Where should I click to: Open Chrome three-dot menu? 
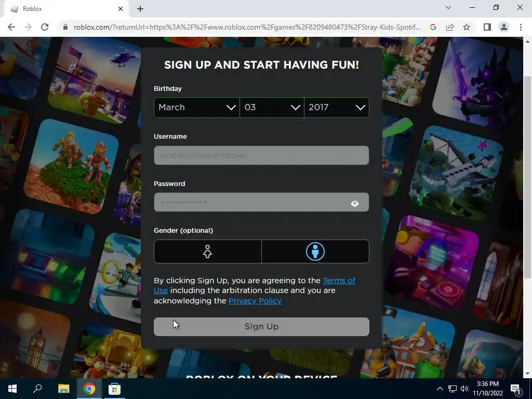[521, 27]
